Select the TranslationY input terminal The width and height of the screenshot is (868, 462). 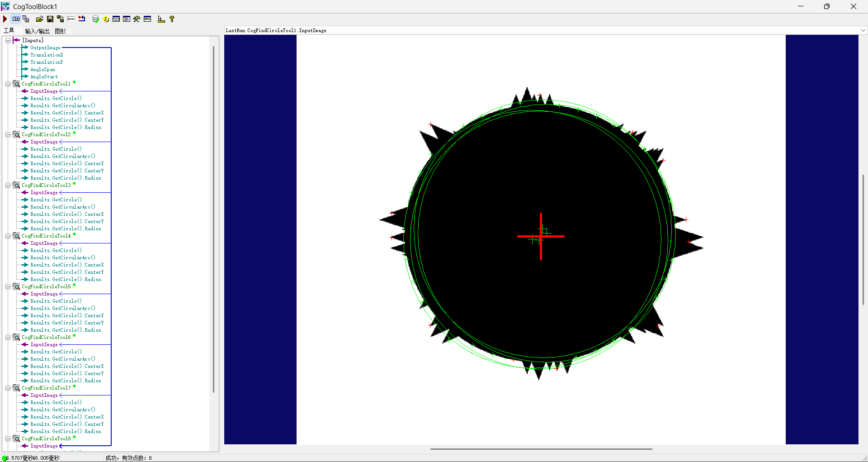(47, 62)
